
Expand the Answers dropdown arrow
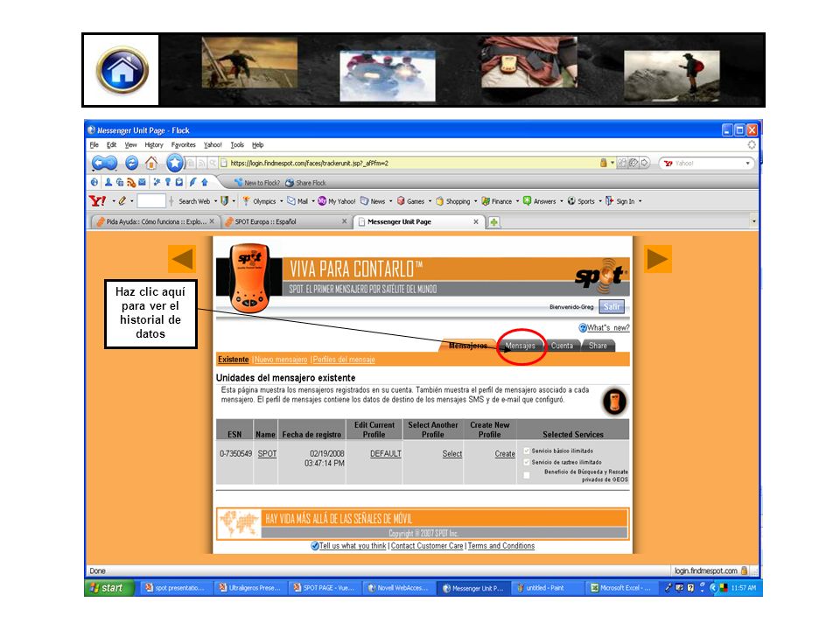pyautogui.click(x=562, y=201)
